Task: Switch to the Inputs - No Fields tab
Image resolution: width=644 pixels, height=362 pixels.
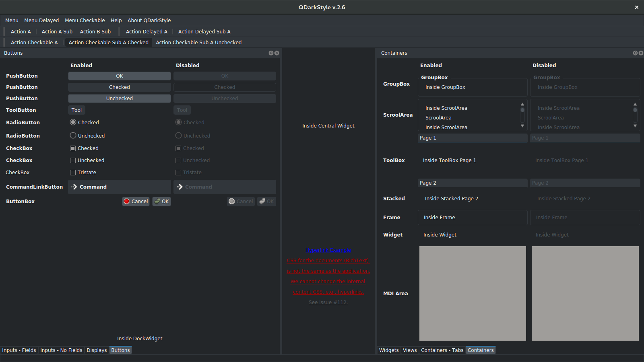Action: pos(61,350)
